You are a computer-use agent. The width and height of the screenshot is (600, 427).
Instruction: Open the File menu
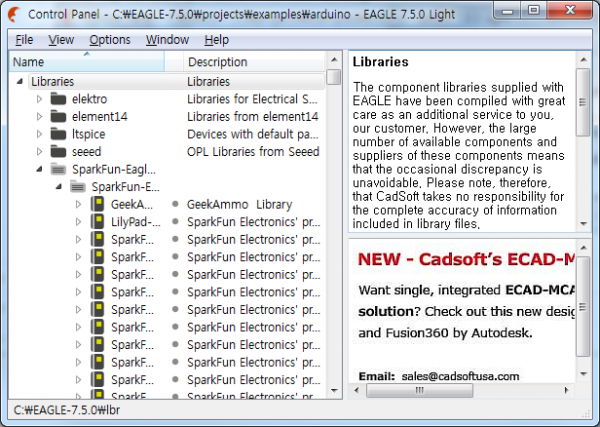click(24, 40)
